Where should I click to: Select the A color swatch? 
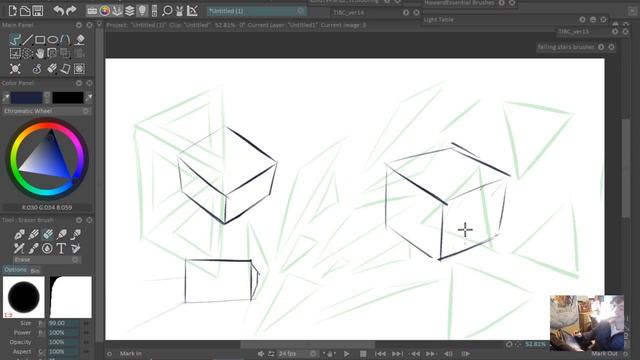(27, 98)
